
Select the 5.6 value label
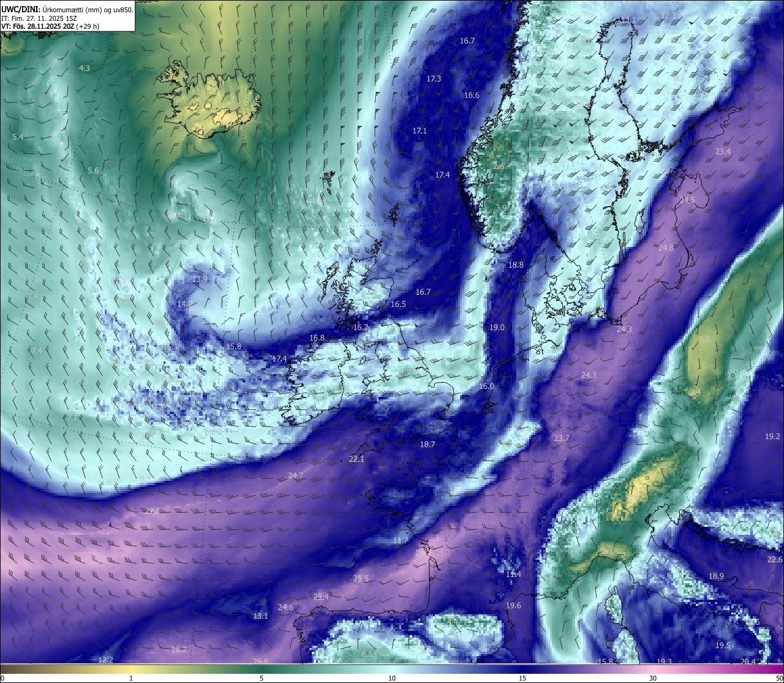pyautogui.click(x=93, y=171)
